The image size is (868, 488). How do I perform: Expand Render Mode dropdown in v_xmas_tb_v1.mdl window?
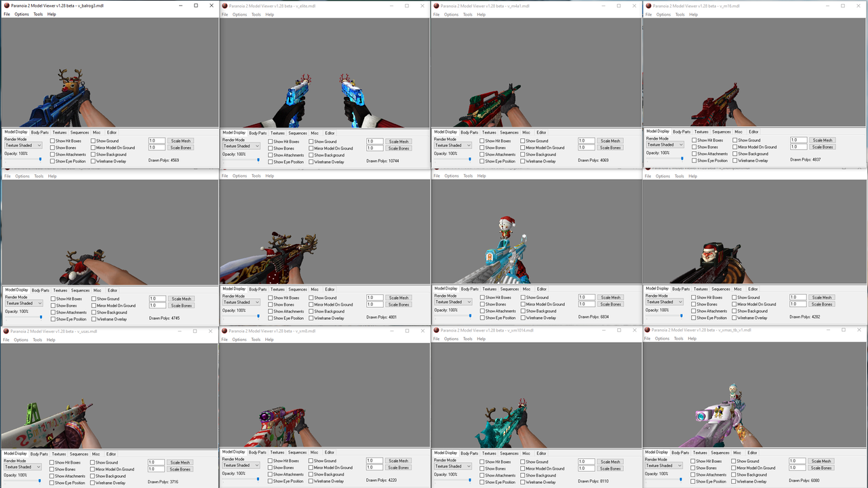(x=665, y=466)
